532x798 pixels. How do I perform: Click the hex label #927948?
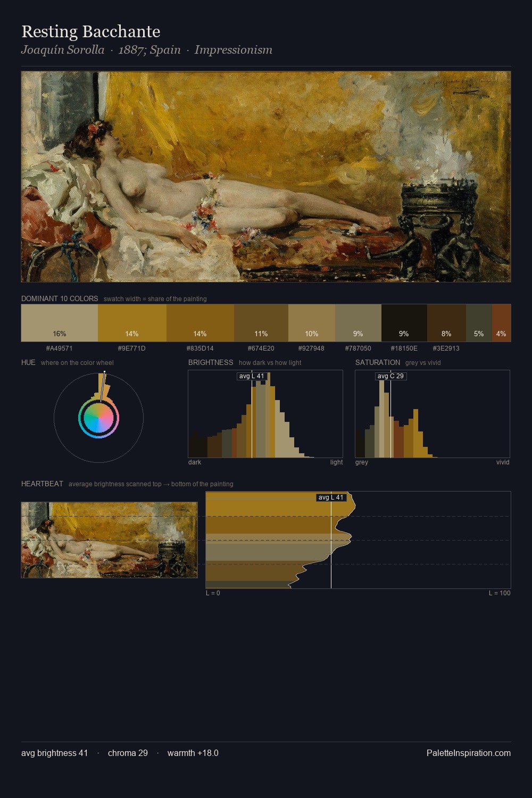311,348
